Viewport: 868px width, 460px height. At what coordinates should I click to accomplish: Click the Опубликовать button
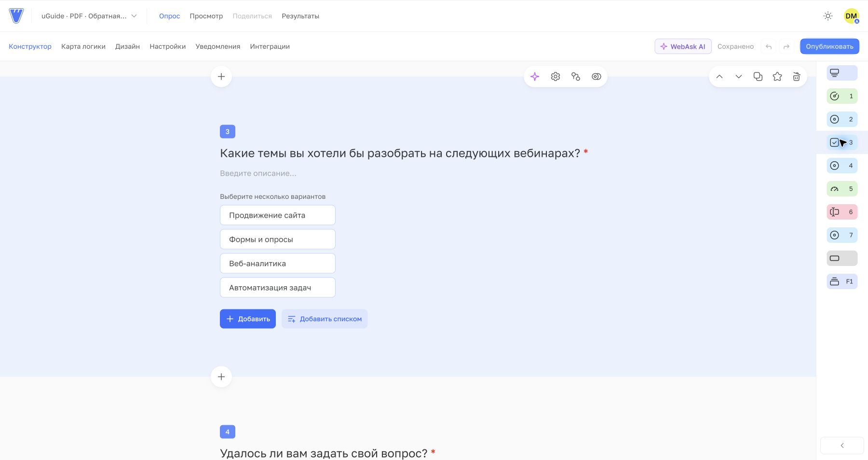click(829, 46)
